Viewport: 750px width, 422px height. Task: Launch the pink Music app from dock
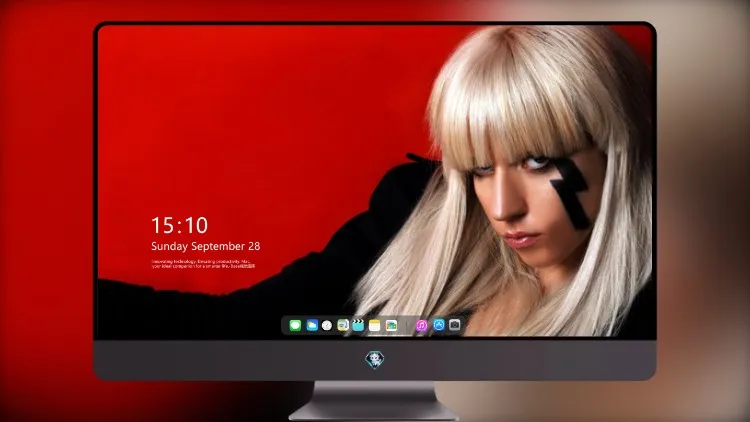point(421,325)
